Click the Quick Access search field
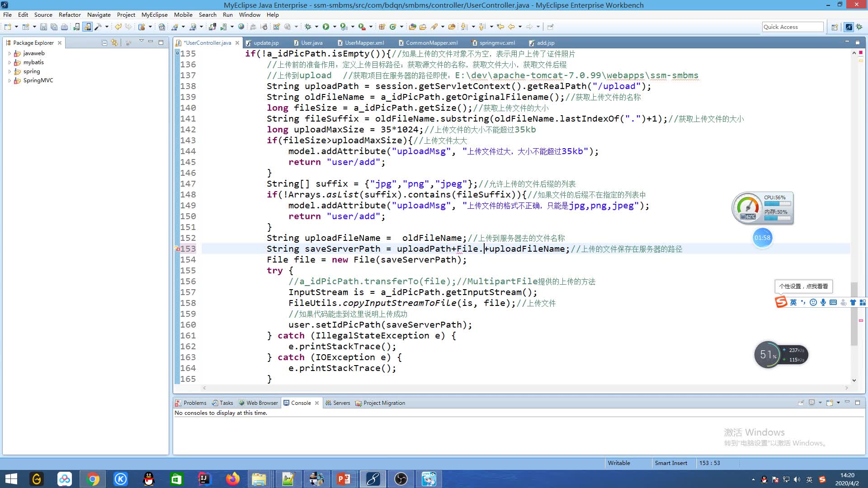Screen dimensions: 868x488 pyautogui.click(x=792, y=27)
